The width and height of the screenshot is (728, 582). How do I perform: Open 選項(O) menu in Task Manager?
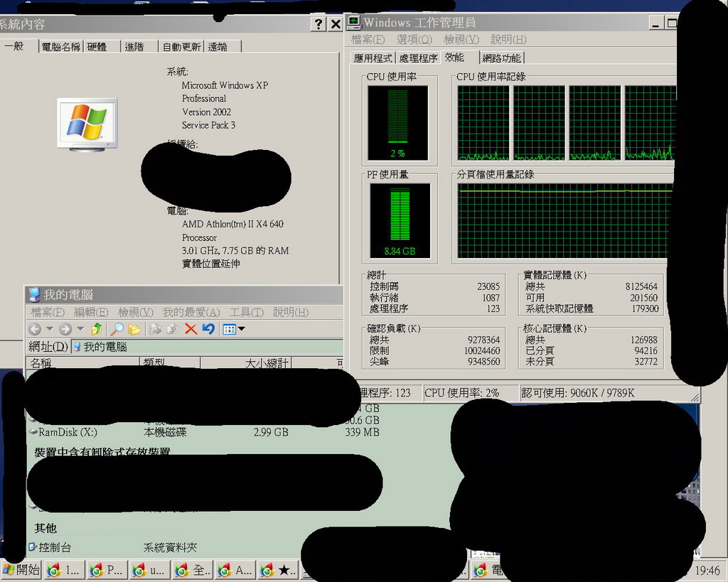(x=414, y=40)
